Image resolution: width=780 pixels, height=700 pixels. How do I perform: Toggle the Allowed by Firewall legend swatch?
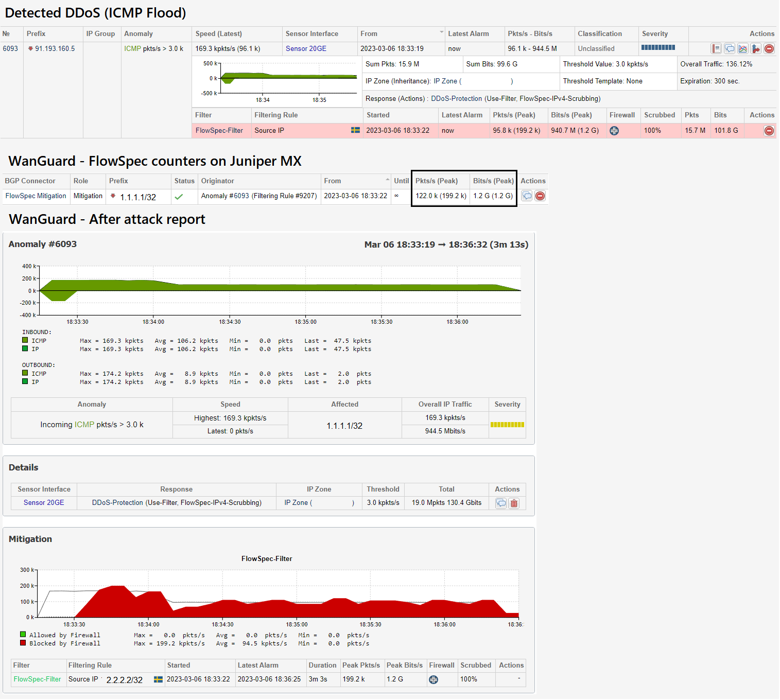[23, 635]
